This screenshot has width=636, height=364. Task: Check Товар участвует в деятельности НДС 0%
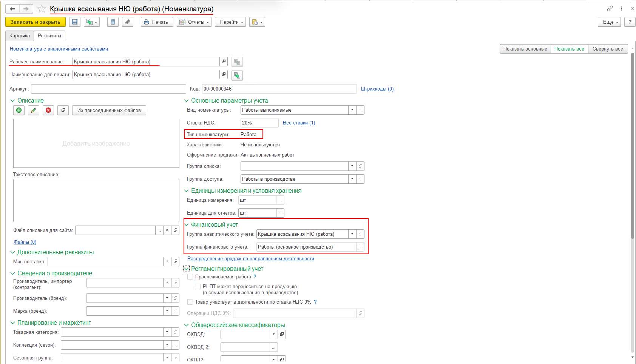click(x=190, y=302)
